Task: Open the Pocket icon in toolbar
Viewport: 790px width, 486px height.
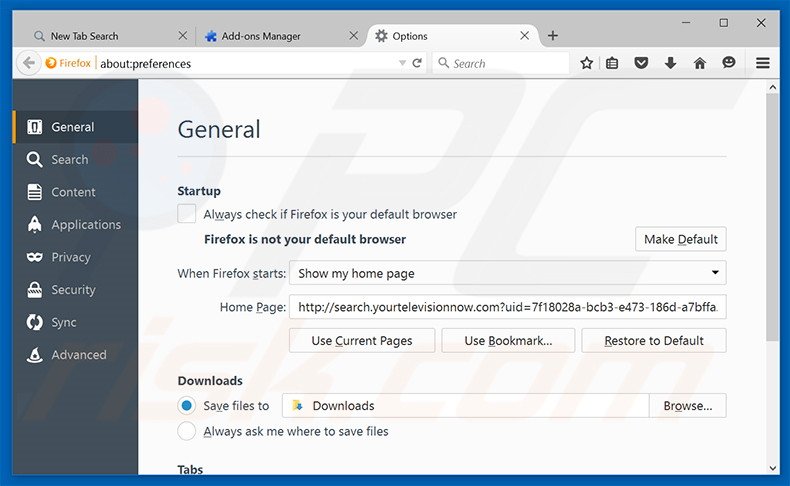Action: (641, 63)
